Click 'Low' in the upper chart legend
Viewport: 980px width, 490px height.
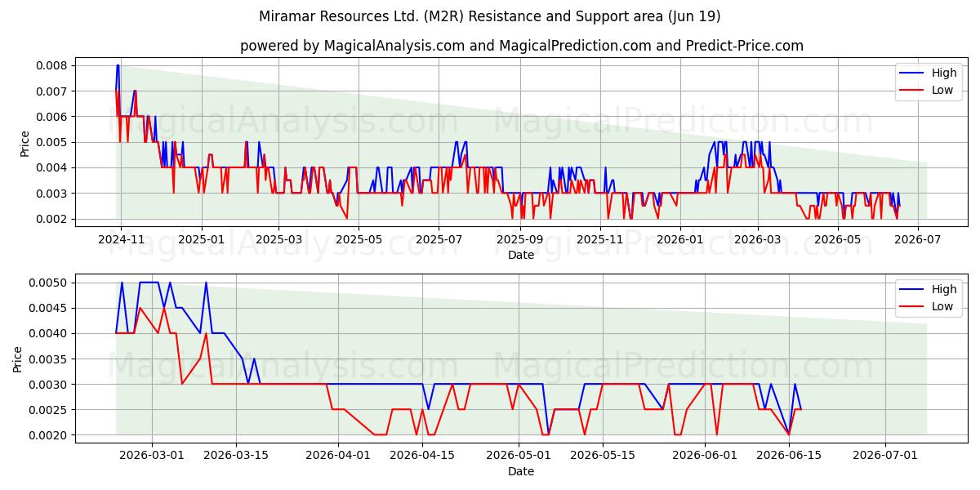click(x=942, y=90)
